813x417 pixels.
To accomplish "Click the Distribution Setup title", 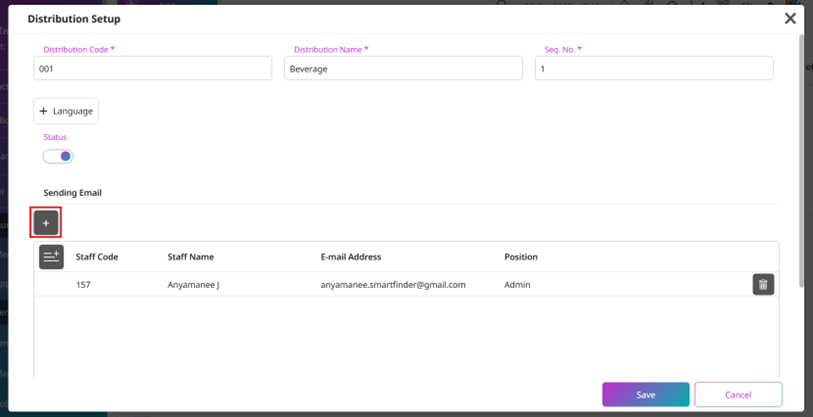I will tap(74, 19).
